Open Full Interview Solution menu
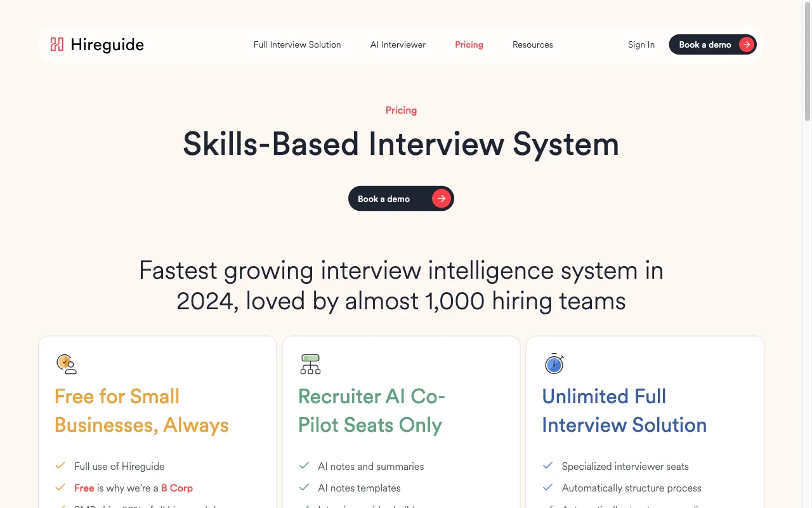The width and height of the screenshot is (812, 508). (x=297, y=44)
